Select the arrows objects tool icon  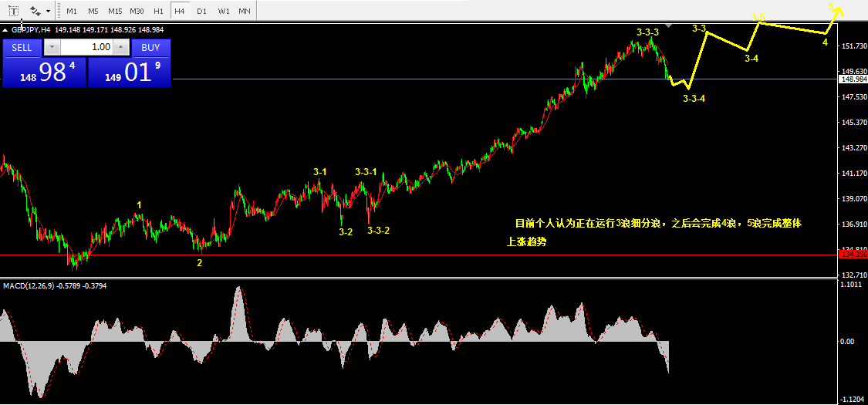coord(35,11)
